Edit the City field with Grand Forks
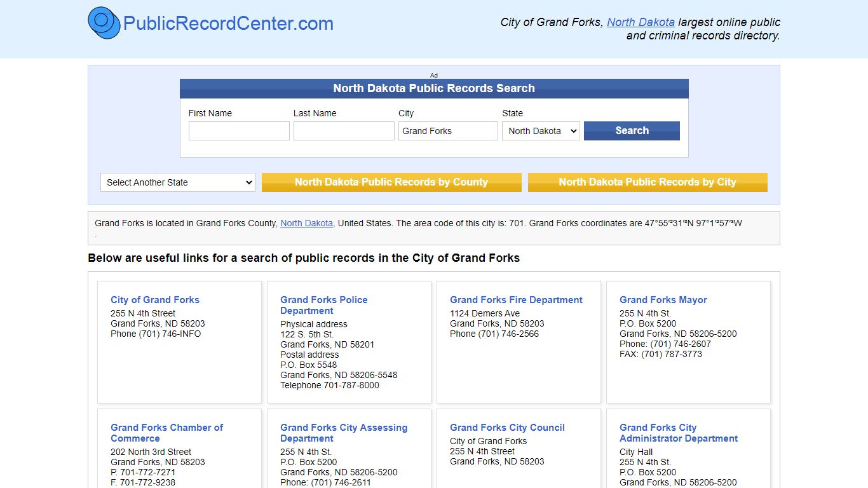The width and height of the screenshot is (868, 488). [x=448, y=131]
